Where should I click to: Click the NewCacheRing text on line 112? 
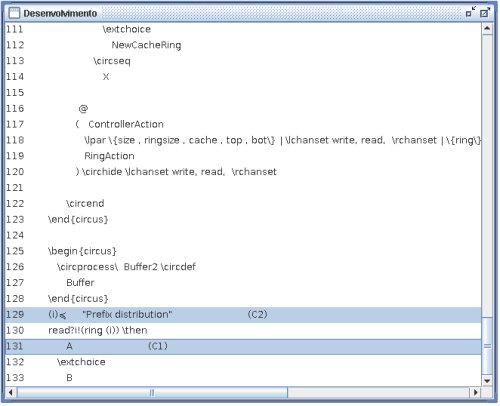(146, 45)
